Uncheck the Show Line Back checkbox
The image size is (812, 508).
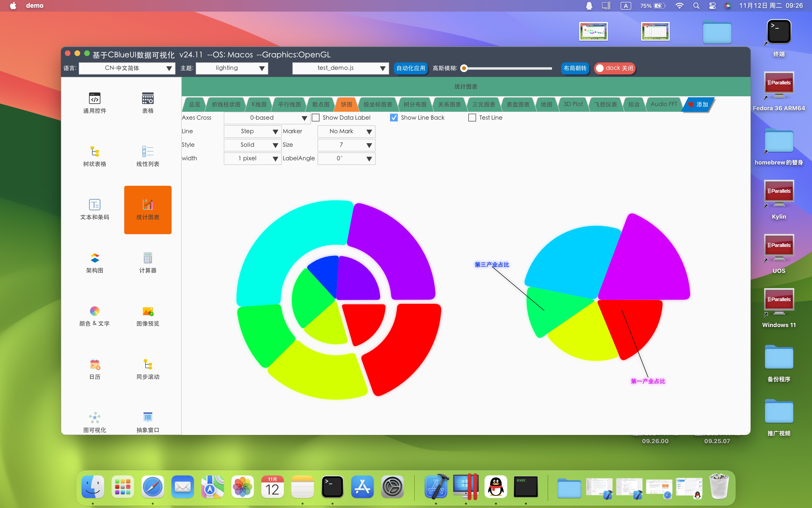point(394,118)
